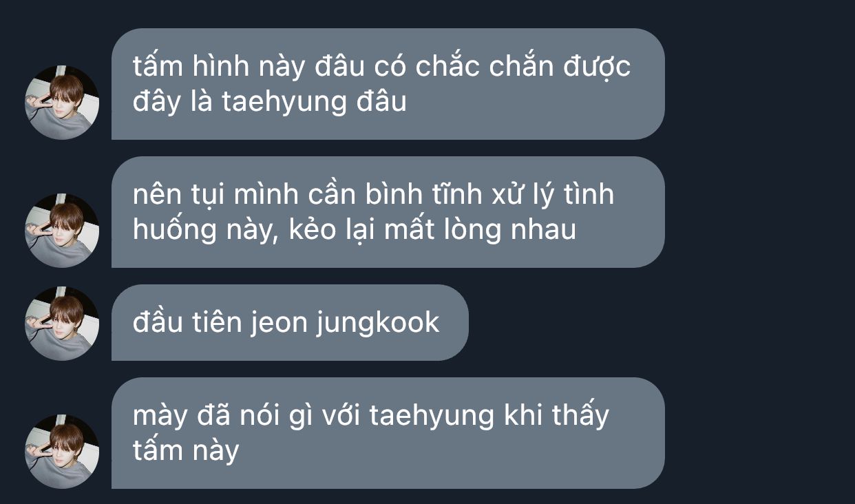Screen dimensions: 855x504
Task: Choose the bubble starting "mày đã nói gì"
Action: [x=388, y=433]
